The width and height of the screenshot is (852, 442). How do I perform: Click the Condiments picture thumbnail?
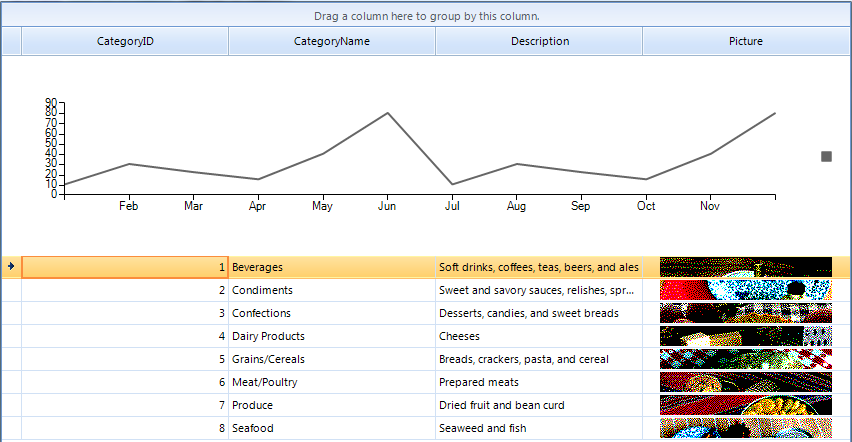pyautogui.click(x=745, y=290)
